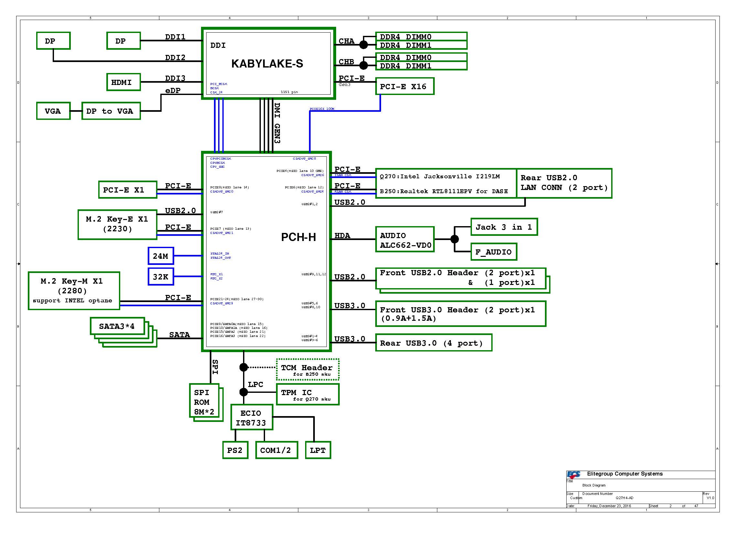Select the DDI1 signal label
The width and height of the screenshot is (756, 534).
[175, 37]
